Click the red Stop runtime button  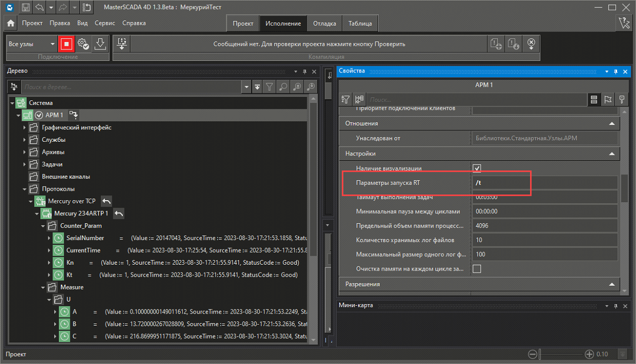click(67, 44)
